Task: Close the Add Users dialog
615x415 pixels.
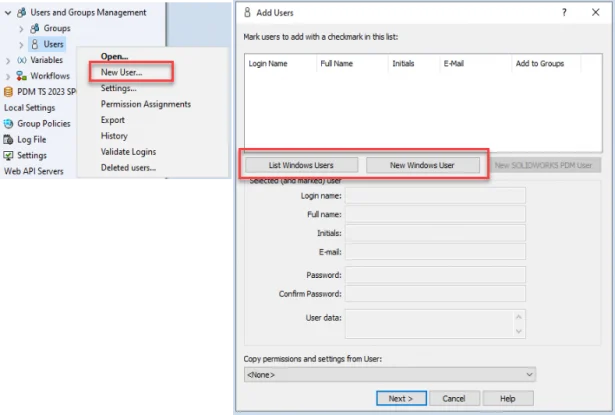Action: coord(595,13)
